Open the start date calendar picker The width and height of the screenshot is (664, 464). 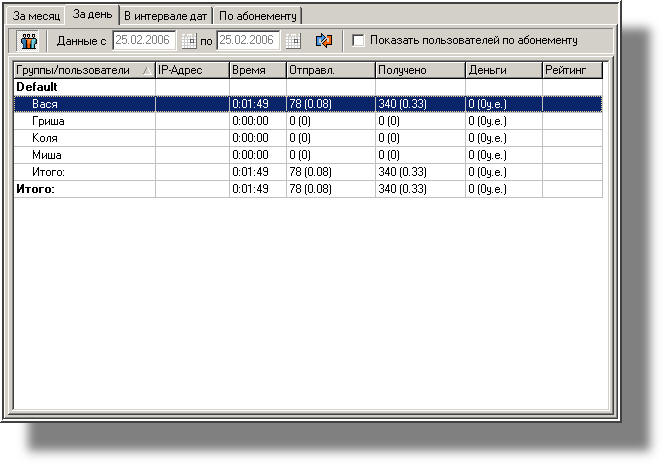(186, 41)
